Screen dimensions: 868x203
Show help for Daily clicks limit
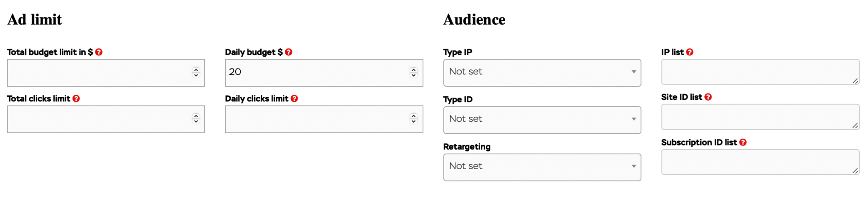point(295,99)
